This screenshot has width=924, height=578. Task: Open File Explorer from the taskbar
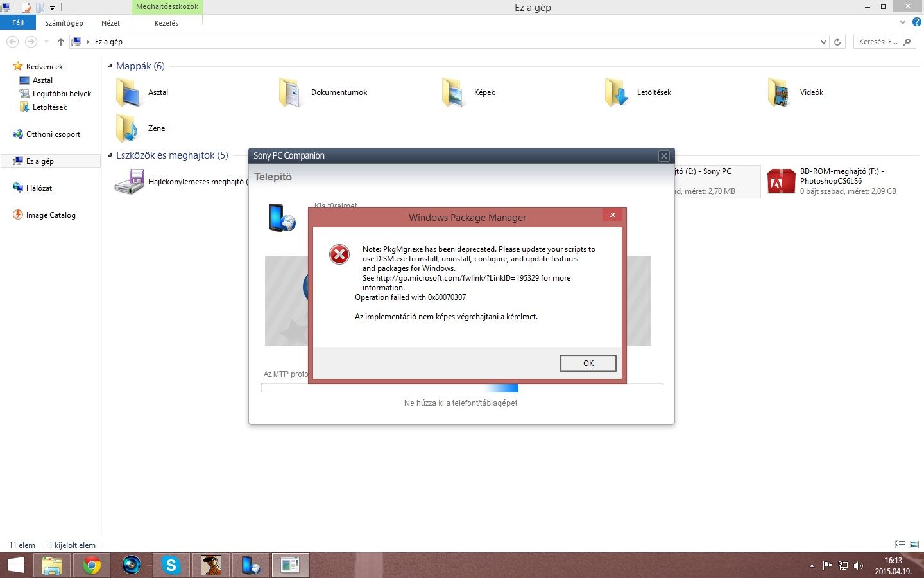point(52,565)
